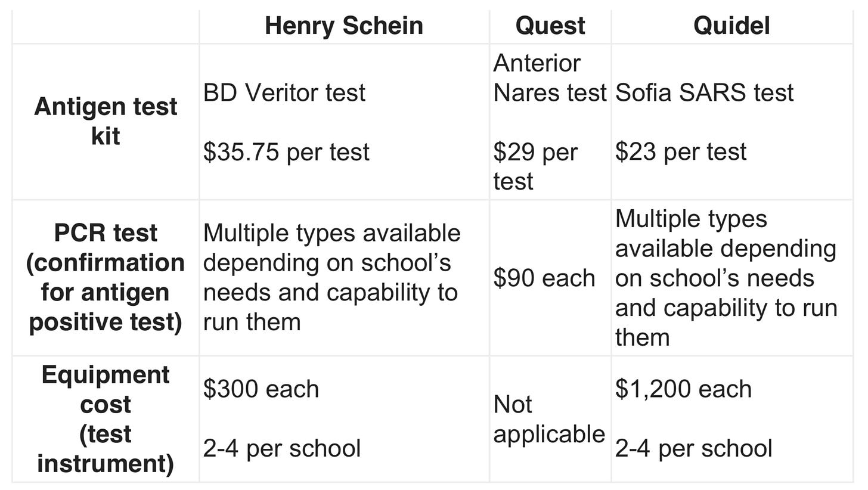
Task: Click the BD Veritor test text
Action: [284, 92]
